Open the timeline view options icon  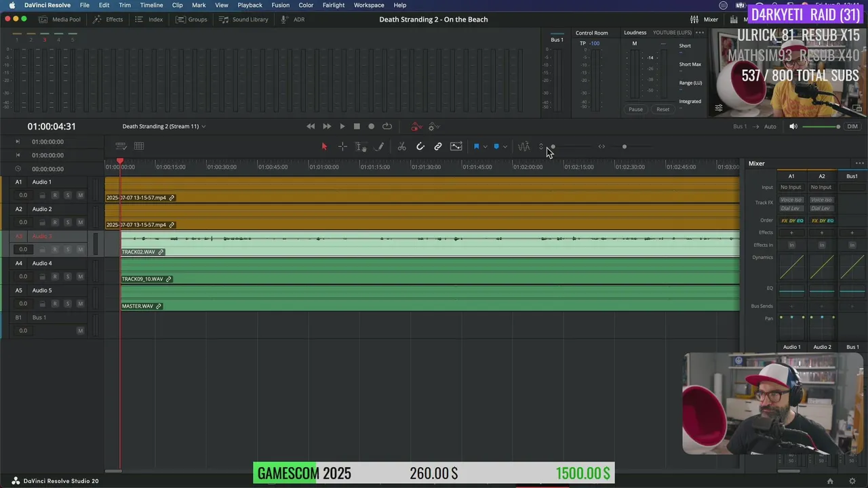(x=121, y=146)
